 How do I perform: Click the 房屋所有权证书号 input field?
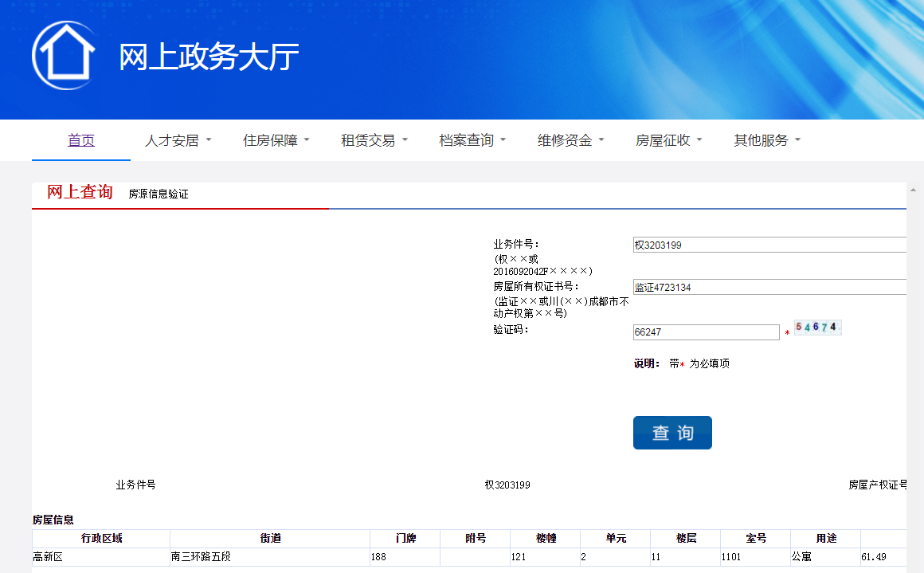pyautogui.click(x=769, y=287)
